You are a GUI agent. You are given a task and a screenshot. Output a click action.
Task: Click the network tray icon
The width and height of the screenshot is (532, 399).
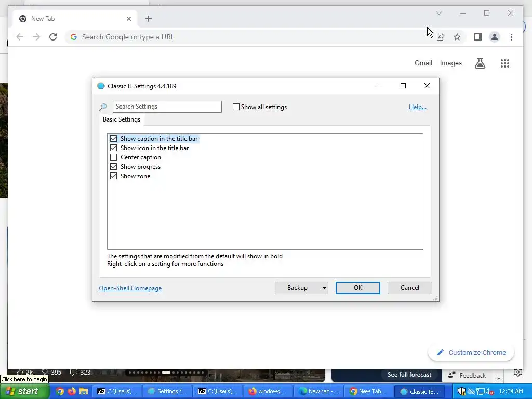tap(481, 391)
